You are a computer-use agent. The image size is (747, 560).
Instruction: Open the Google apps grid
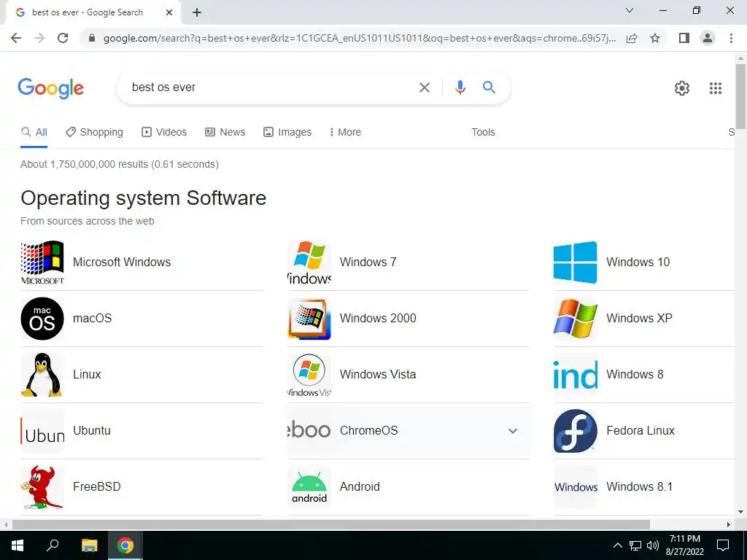click(x=715, y=88)
